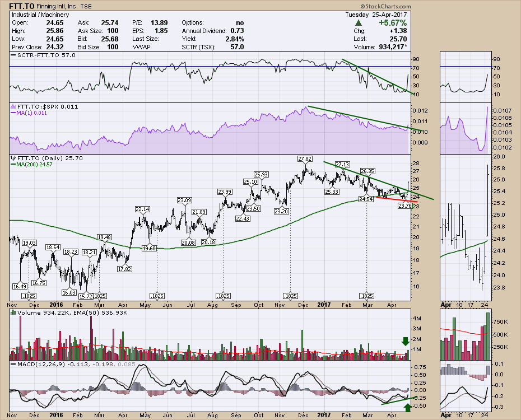Click the 24.54 price low label
521x420 pixels.
click(365, 199)
